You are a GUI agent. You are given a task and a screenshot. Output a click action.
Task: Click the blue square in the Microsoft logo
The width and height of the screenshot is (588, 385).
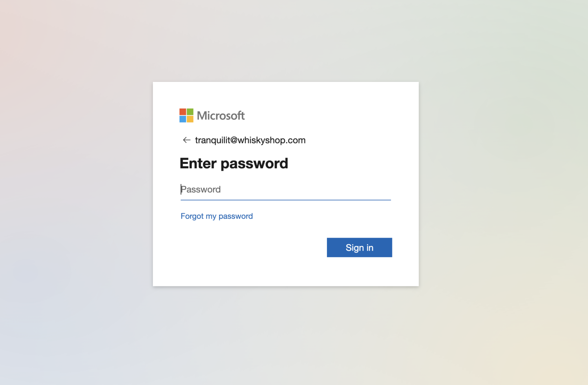183,119
